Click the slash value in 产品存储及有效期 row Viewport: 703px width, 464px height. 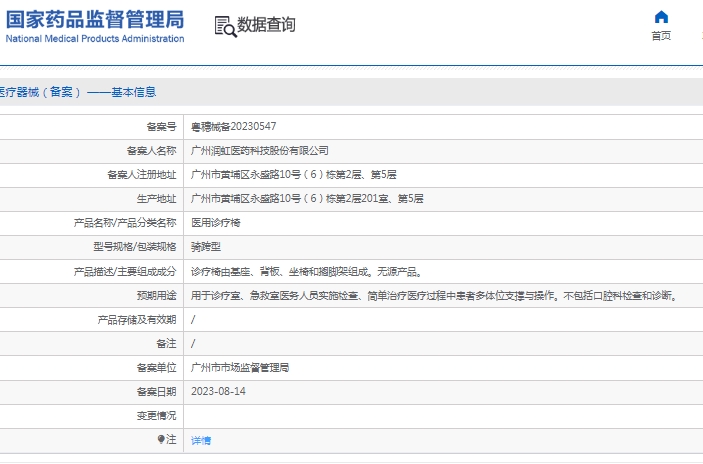click(x=193, y=319)
